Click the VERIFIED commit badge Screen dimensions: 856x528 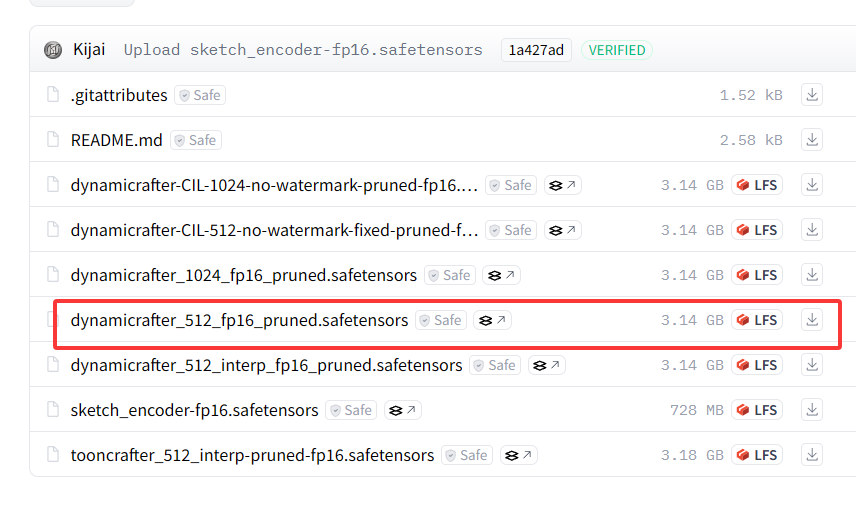(616, 50)
